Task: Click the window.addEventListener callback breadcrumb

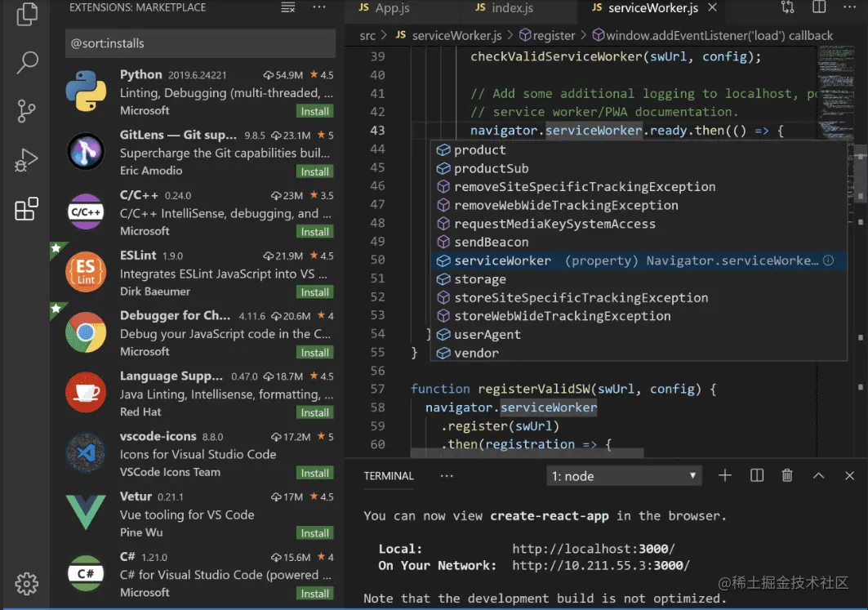Action: click(x=713, y=36)
